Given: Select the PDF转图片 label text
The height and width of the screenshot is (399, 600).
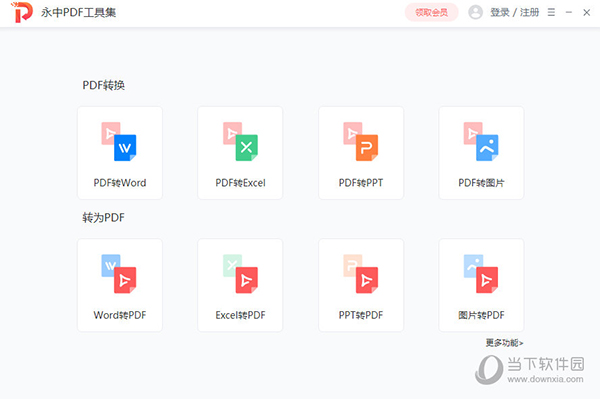Looking at the screenshot, I should pyautogui.click(x=481, y=183).
